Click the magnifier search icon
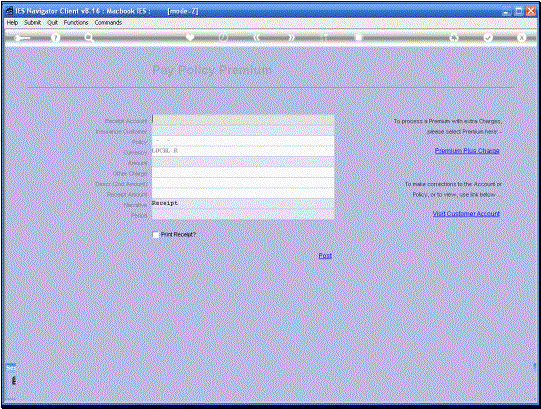541x409 pixels. [x=89, y=38]
